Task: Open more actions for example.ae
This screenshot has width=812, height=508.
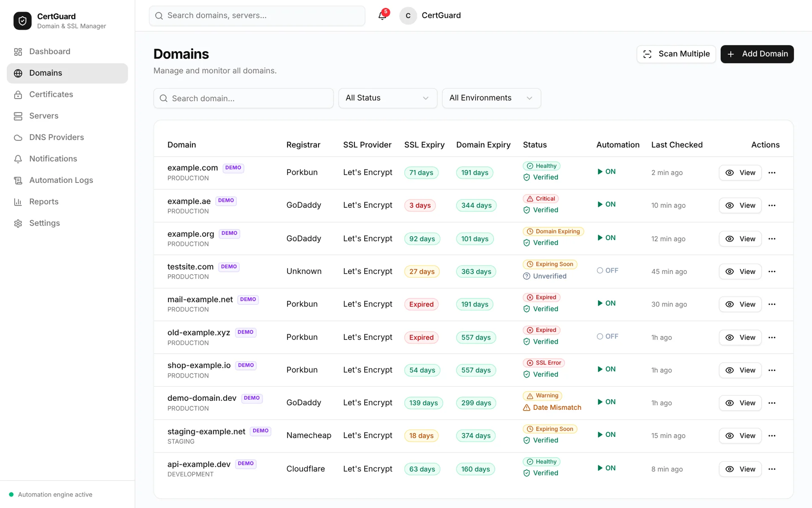Action: [772, 205]
